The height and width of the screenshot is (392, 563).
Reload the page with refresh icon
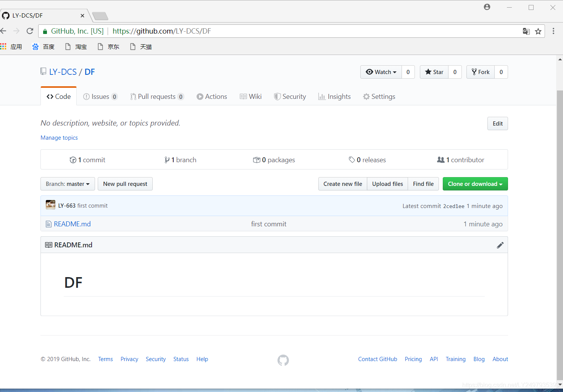30,31
